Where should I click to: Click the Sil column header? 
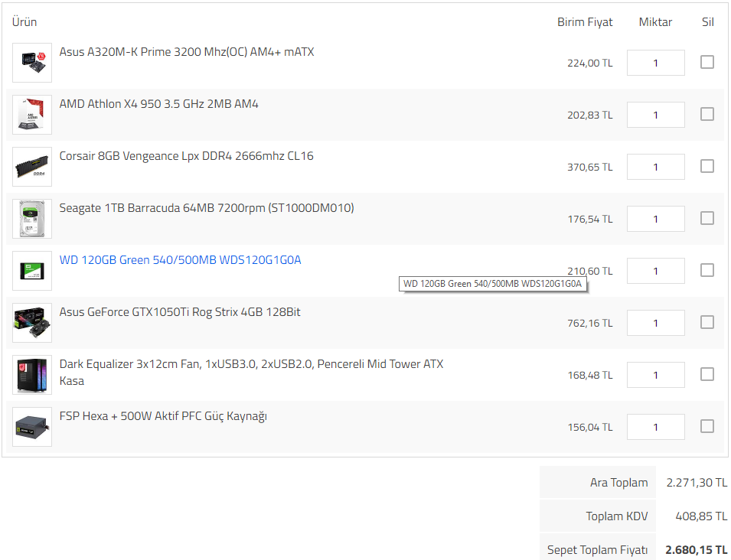point(708,22)
